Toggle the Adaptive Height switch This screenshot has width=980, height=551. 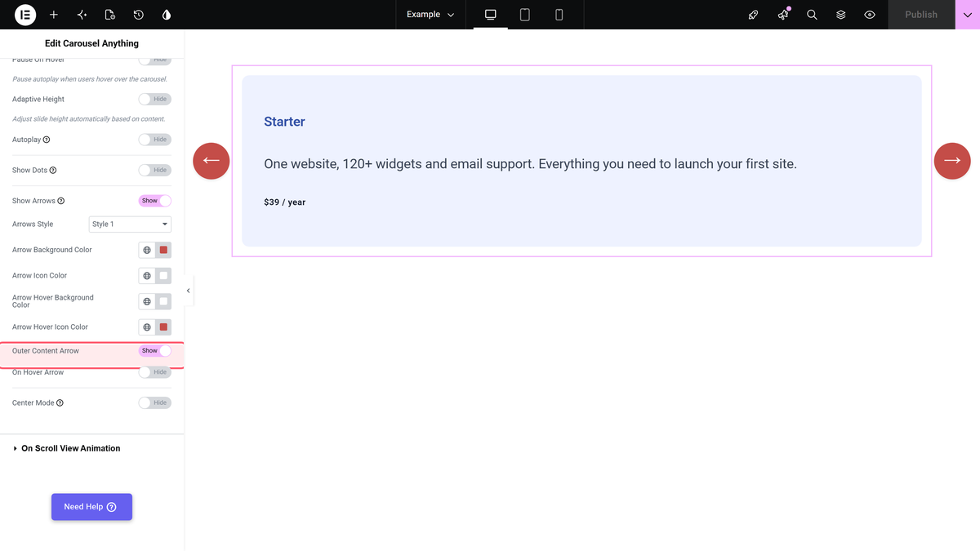click(154, 99)
